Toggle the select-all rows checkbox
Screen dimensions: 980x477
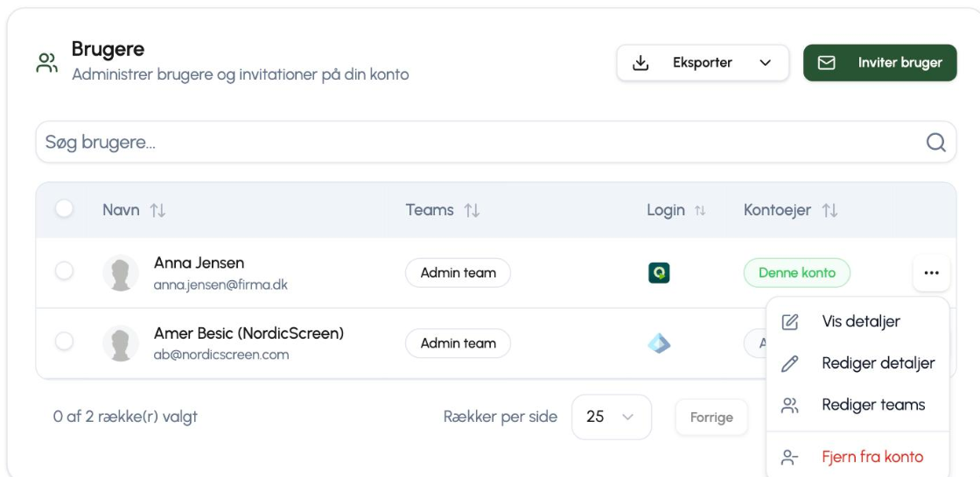tap(64, 208)
